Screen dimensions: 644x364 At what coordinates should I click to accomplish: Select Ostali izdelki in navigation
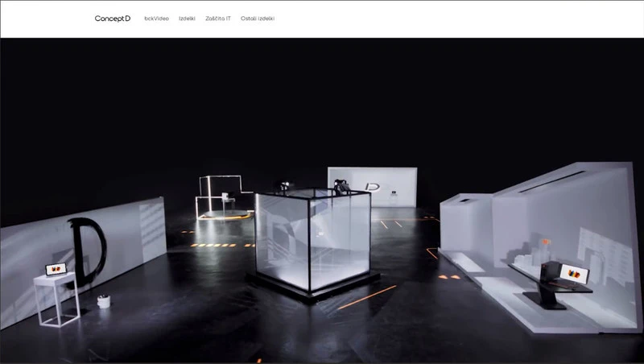coord(258,19)
